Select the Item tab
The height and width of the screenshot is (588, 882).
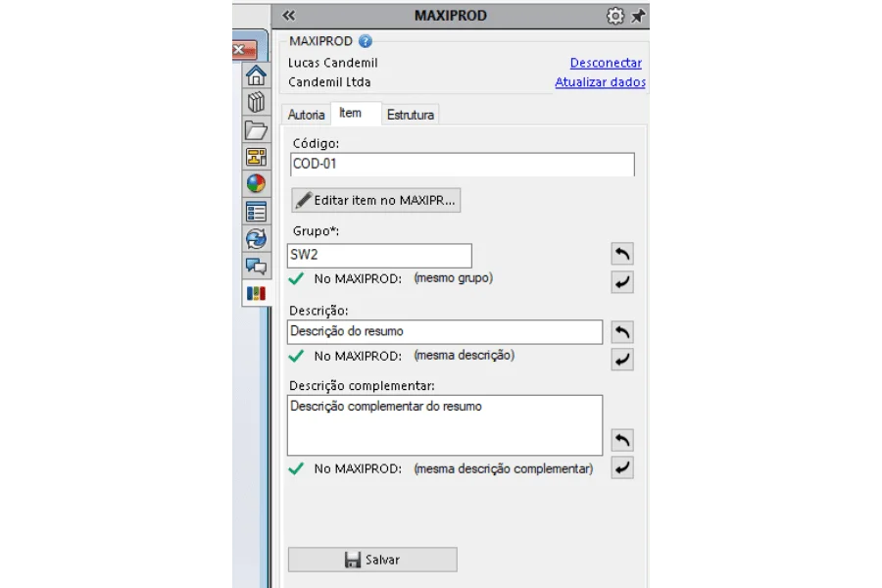coord(356,113)
